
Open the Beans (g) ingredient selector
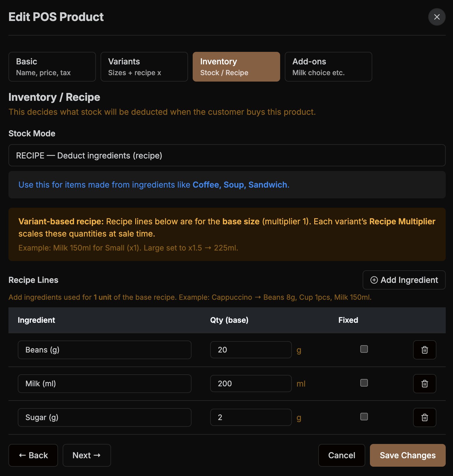pos(104,350)
